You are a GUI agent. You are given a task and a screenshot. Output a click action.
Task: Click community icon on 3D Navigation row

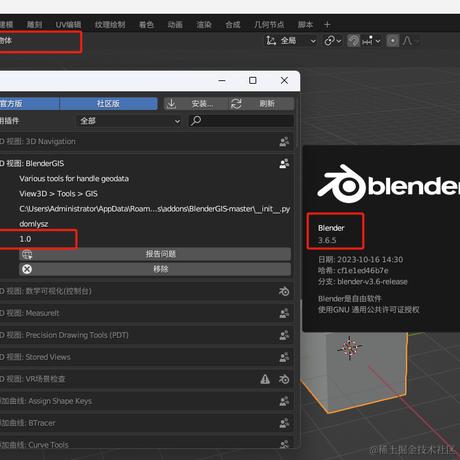click(284, 142)
